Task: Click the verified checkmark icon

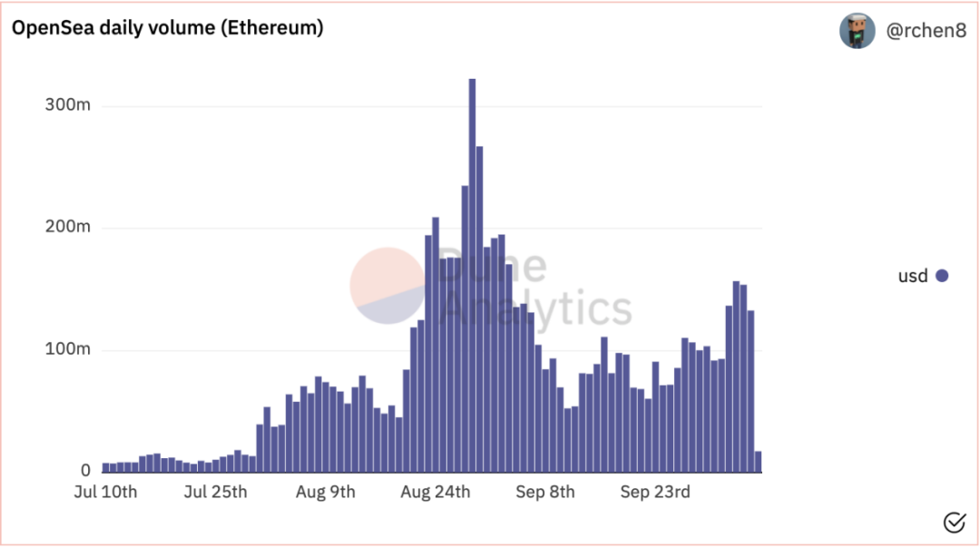Action: 955,522
